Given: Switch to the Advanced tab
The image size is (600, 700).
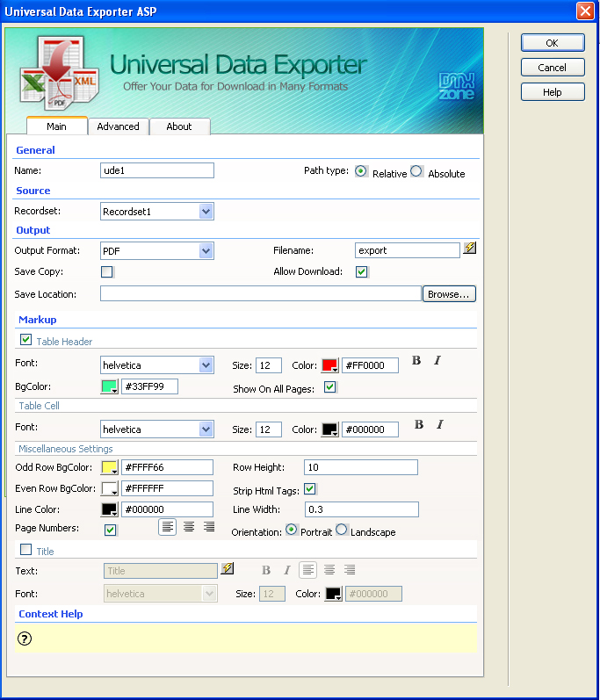Looking at the screenshot, I should (119, 126).
